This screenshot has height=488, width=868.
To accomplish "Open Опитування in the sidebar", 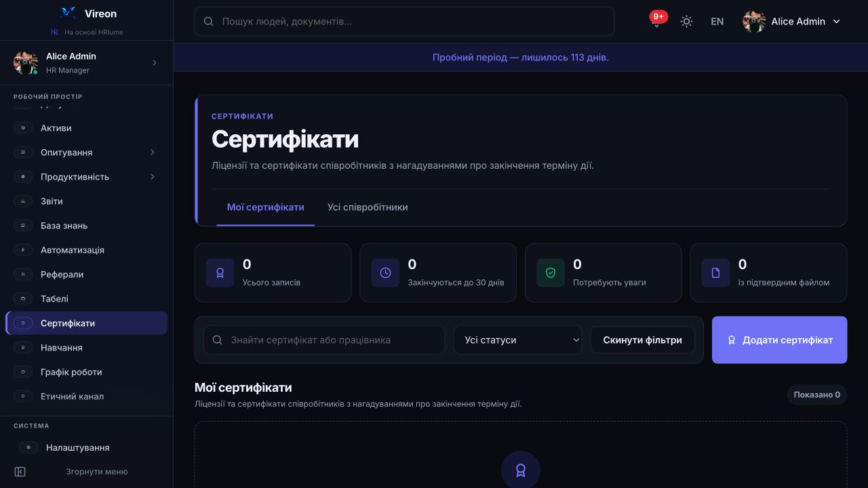I will pyautogui.click(x=86, y=152).
